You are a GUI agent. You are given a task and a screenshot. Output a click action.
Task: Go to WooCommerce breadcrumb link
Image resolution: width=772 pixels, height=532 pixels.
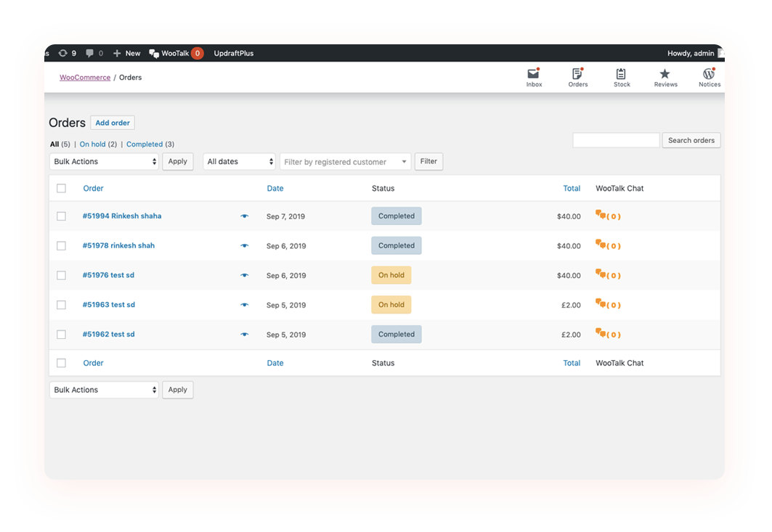click(x=85, y=77)
